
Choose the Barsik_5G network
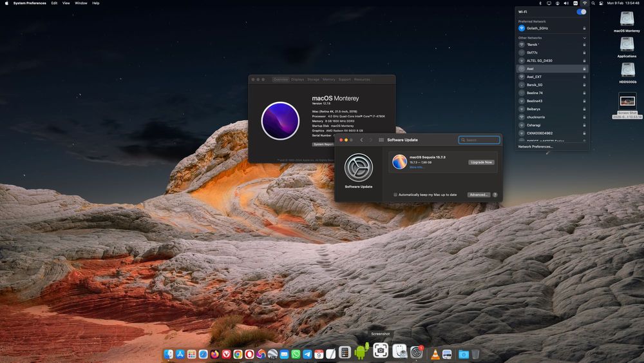(x=552, y=84)
